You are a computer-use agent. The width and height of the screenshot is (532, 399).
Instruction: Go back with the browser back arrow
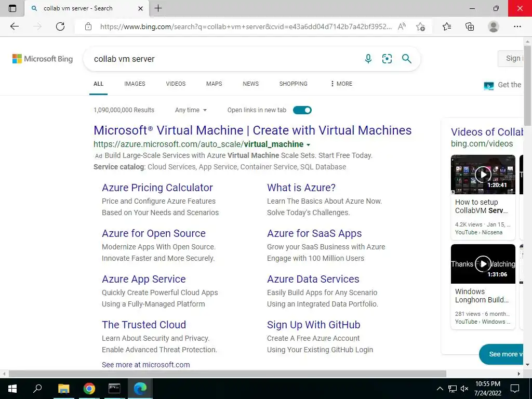pos(14,26)
